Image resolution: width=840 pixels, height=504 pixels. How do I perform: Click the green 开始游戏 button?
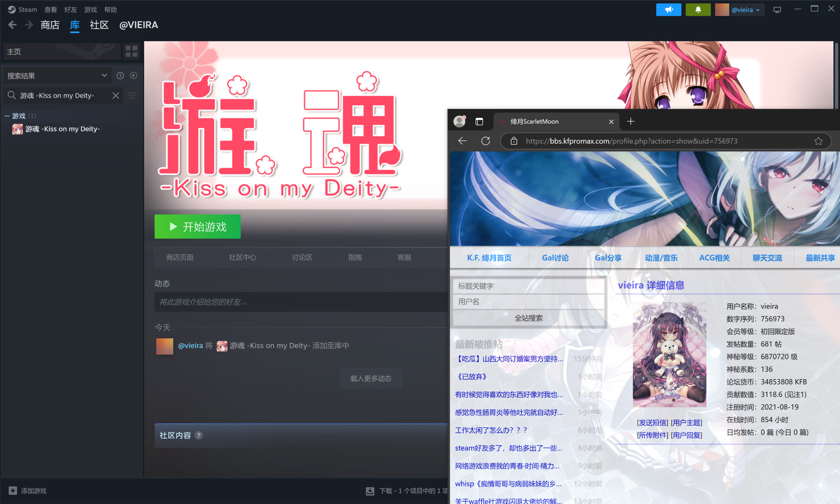(x=198, y=226)
